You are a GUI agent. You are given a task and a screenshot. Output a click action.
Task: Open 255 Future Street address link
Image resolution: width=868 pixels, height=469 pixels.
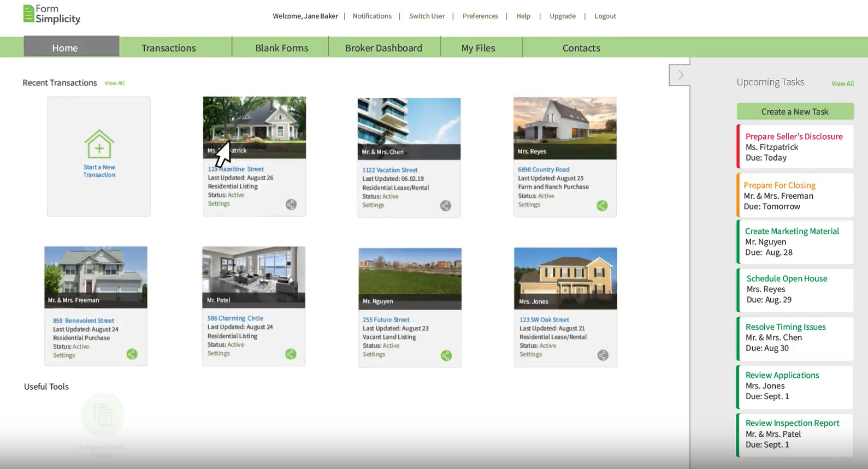coord(386,320)
